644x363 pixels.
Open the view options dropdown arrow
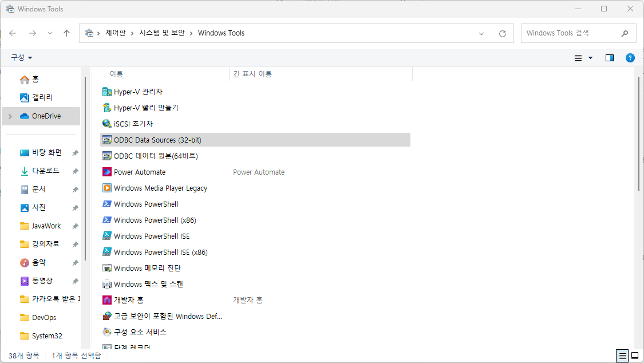(x=591, y=58)
